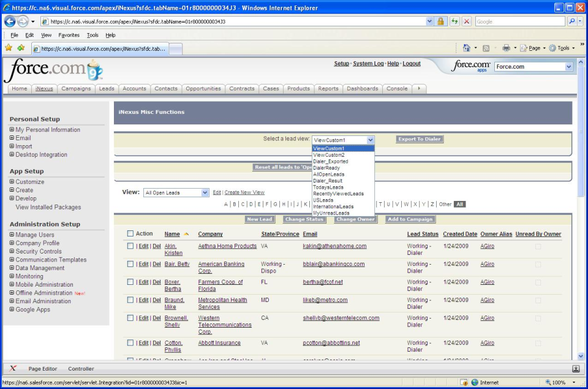
Task: Expand Manage Users tree node
Action: pos(12,235)
